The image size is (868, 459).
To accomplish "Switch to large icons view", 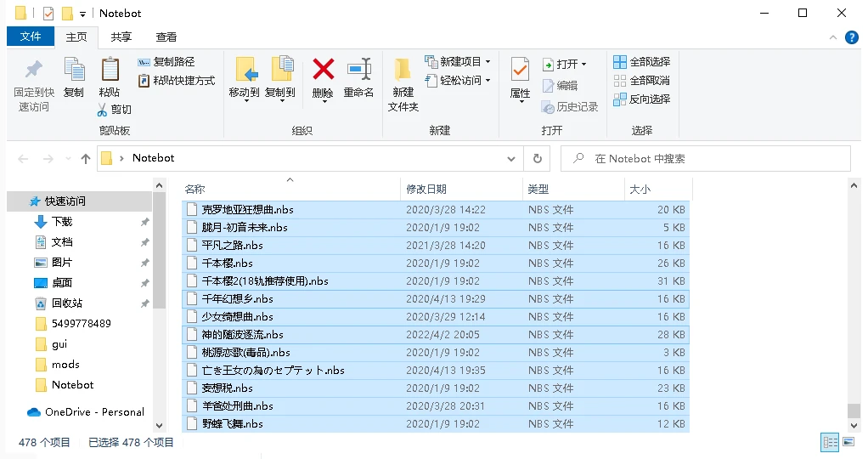I will point(848,442).
